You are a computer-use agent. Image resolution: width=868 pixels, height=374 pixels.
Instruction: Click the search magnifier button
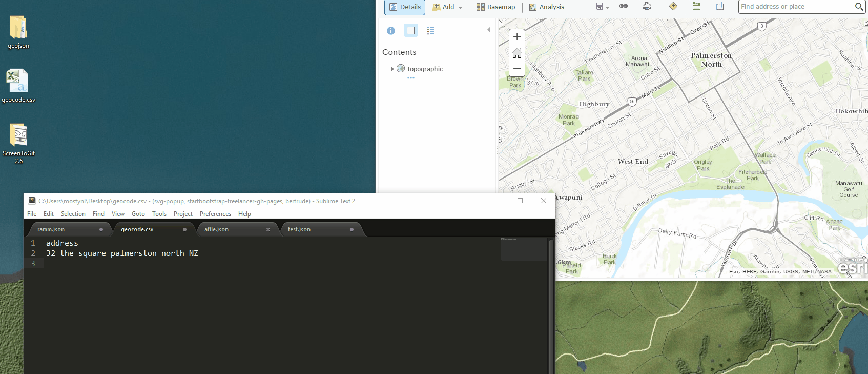859,7
